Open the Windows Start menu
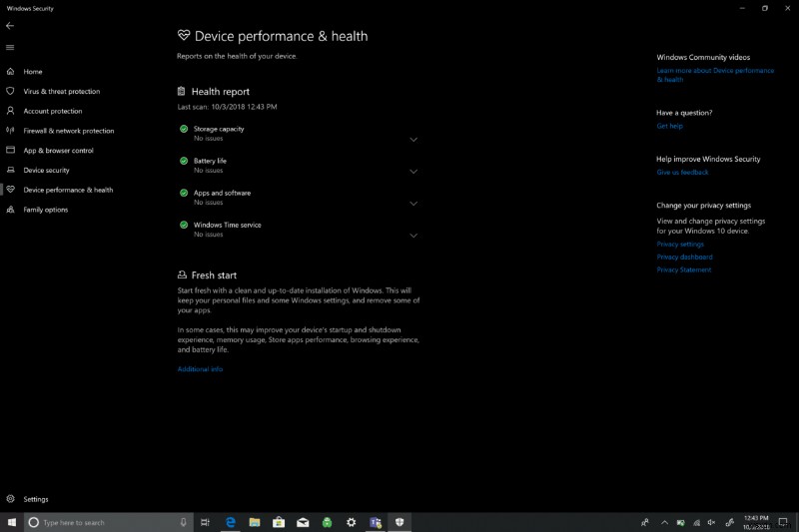 click(x=12, y=522)
